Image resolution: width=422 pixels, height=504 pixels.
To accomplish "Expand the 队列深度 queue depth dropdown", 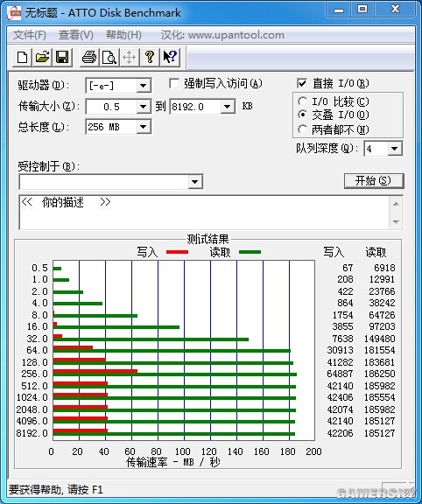I will click(x=394, y=149).
